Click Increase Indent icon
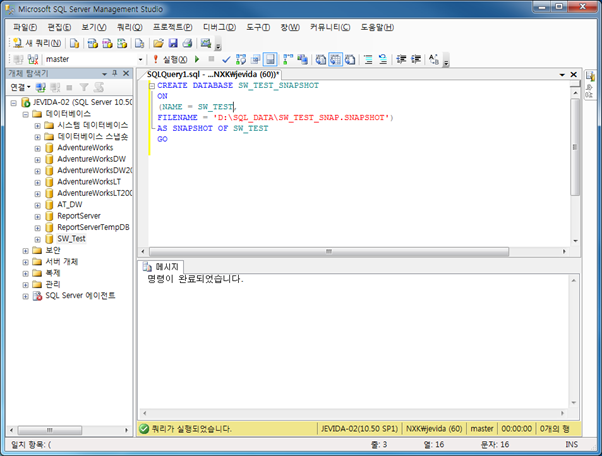 tap(416, 59)
